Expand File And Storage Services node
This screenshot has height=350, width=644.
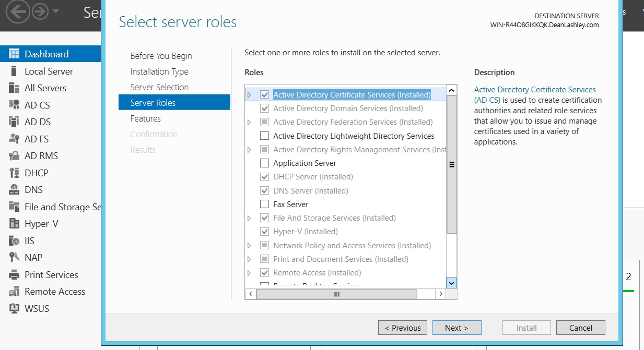[x=249, y=218]
